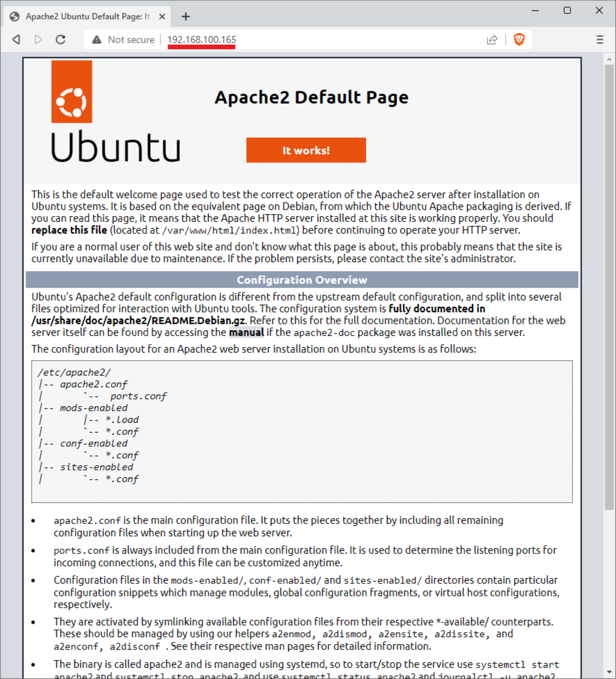Click the apache2-doc package name text
The width and height of the screenshot is (616, 679).
coord(324,333)
